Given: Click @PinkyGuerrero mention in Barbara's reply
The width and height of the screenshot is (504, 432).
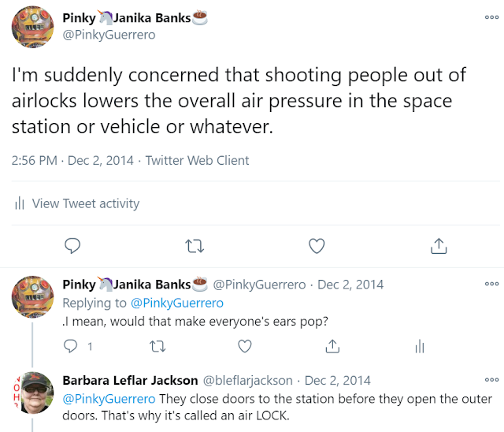Looking at the screenshot, I should 109,398.
